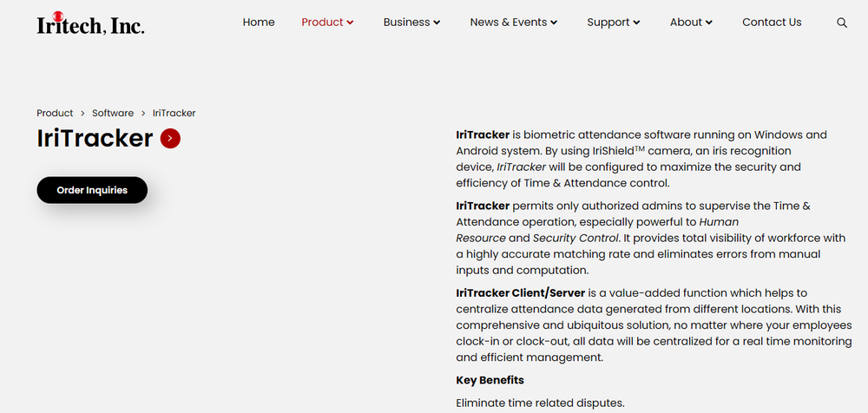
Task: Click the Business navigation label
Action: pyautogui.click(x=406, y=23)
